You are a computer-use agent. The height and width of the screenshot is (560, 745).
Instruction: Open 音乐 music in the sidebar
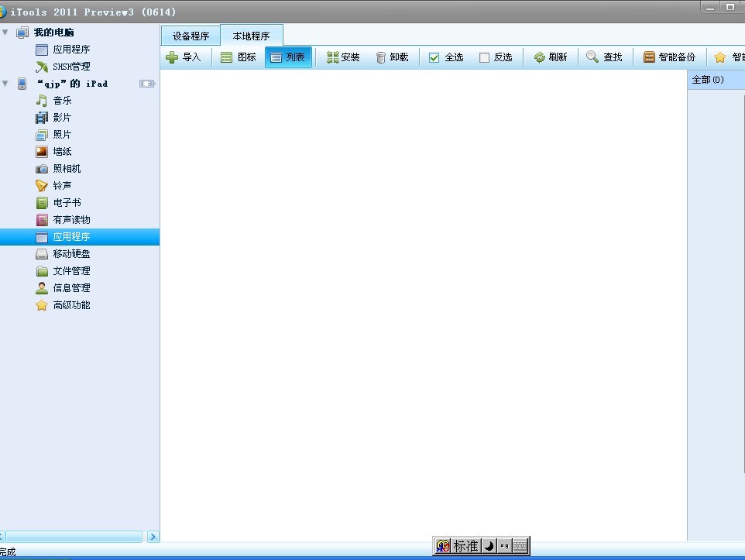tap(62, 101)
